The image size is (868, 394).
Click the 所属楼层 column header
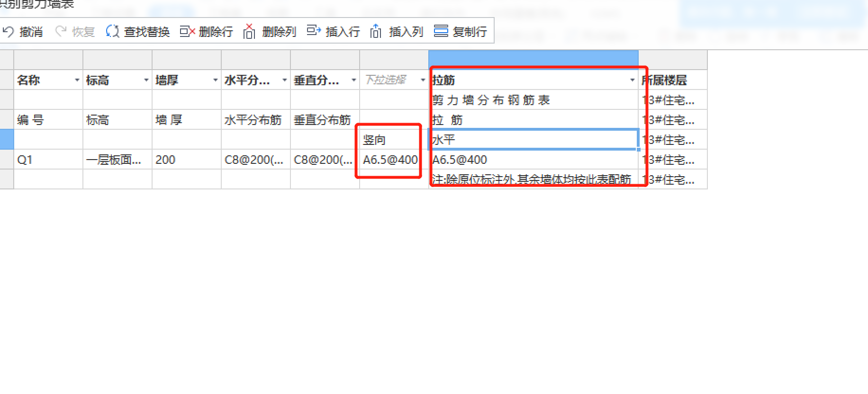click(673, 80)
